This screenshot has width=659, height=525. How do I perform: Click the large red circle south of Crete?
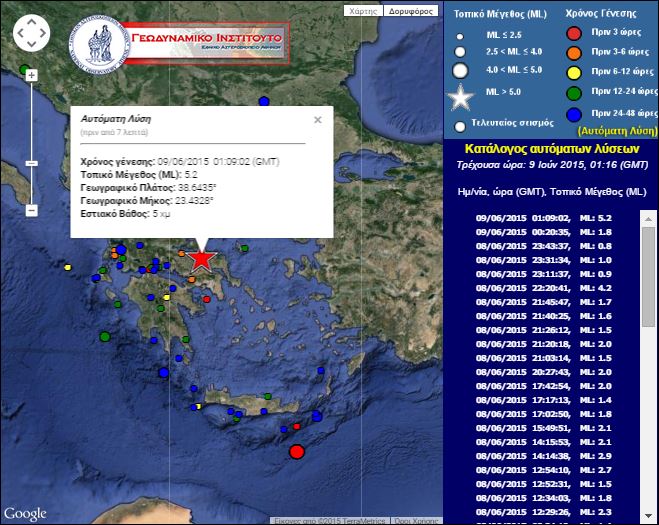(x=297, y=452)
